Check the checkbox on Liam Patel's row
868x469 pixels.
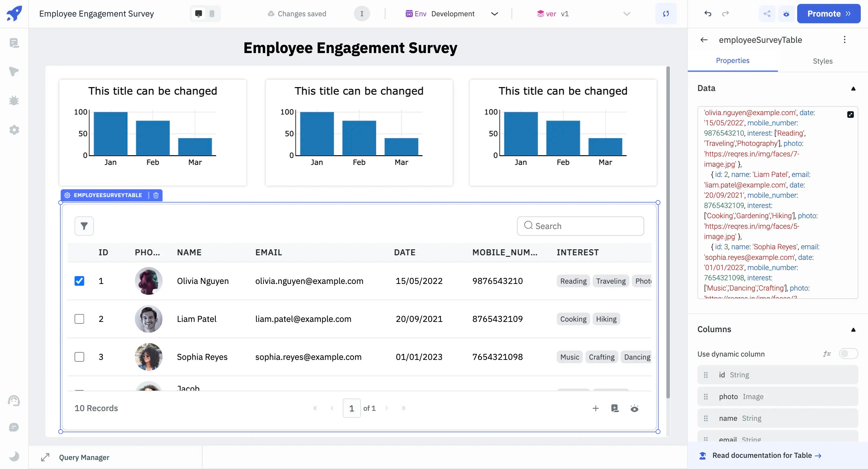[80, 319]
